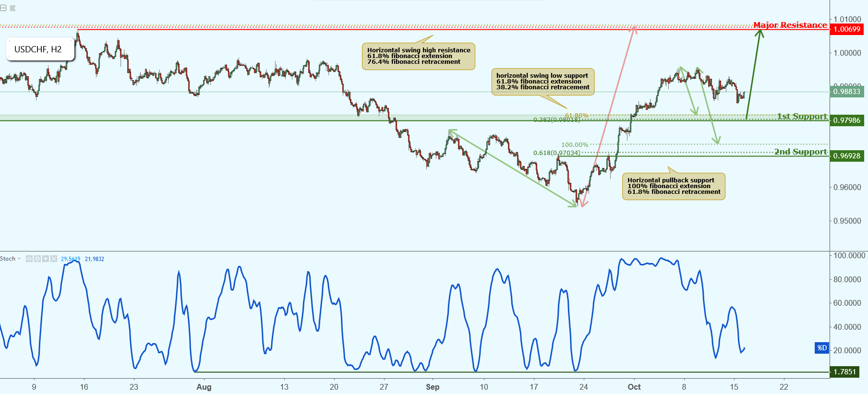Click the current price label 0.98833

click(847, 92)
